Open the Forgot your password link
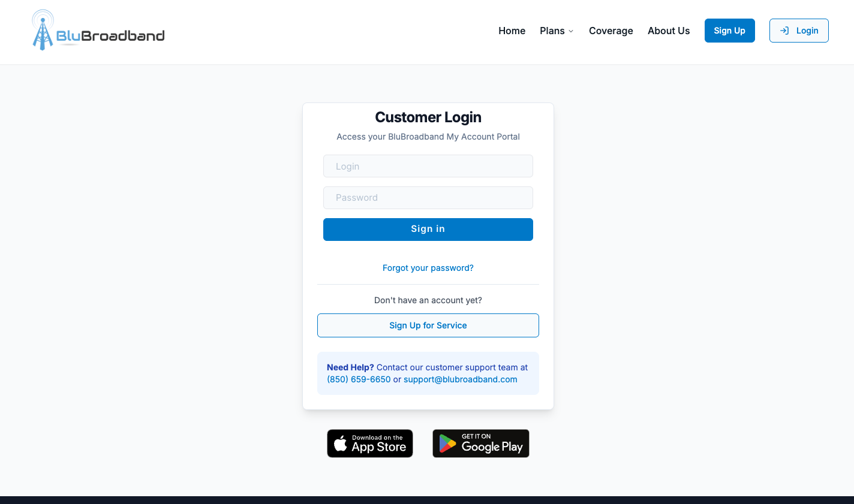 click(428, 268)
